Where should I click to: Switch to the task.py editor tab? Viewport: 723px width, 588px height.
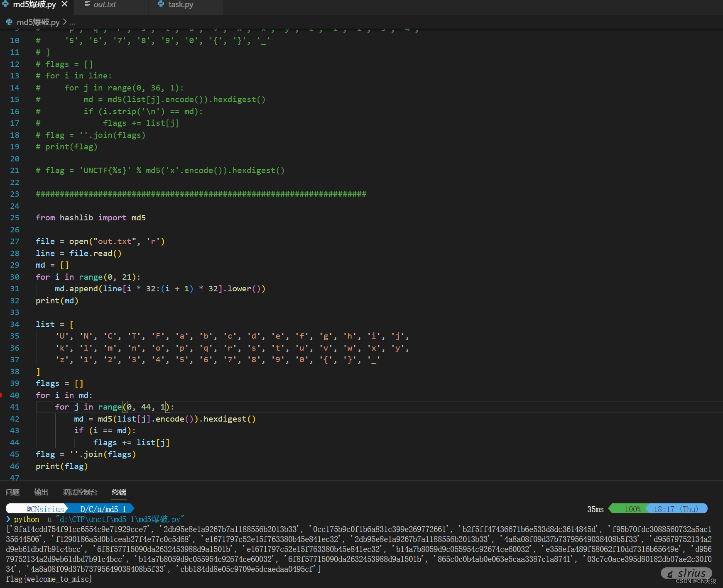pyautogui.click(x=181, y=5)
